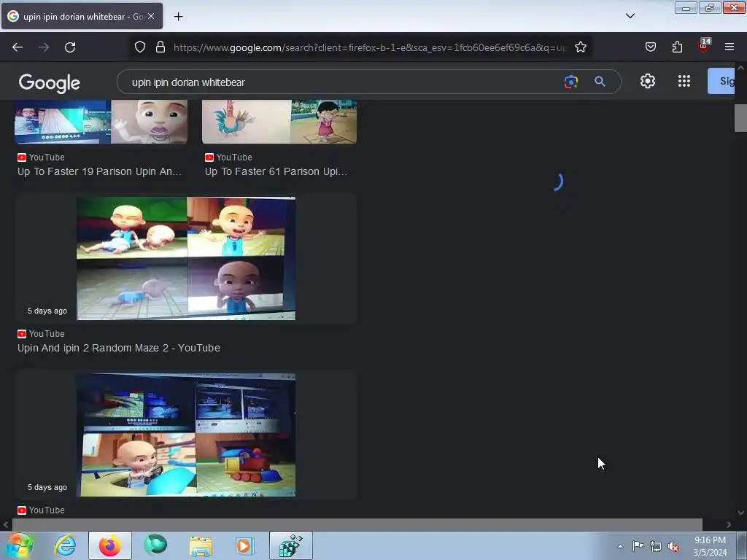The height and width of the screenshot is (560, 747).
Task: Open the Windows Start menu
Action: tap(19, 545)
